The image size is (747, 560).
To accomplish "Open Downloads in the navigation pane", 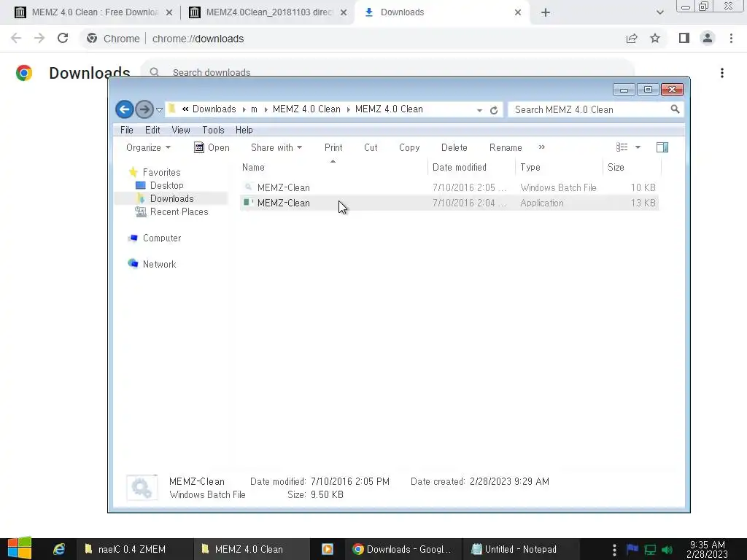I will (x=165, y=198).
